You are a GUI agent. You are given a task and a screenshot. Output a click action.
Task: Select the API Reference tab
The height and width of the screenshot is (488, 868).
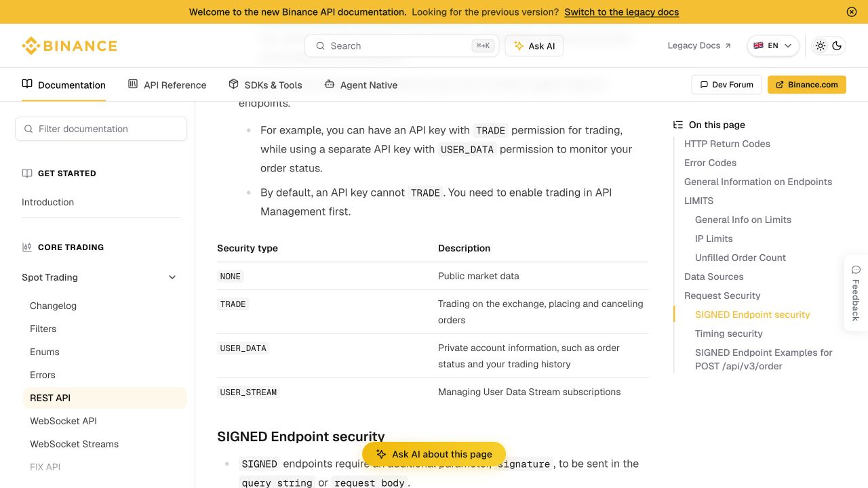point(167,85)
